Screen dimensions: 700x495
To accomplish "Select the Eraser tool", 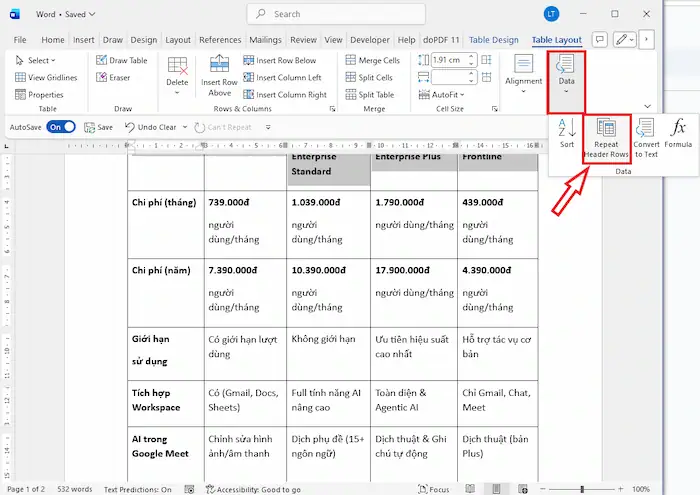I will pos(114,77).
